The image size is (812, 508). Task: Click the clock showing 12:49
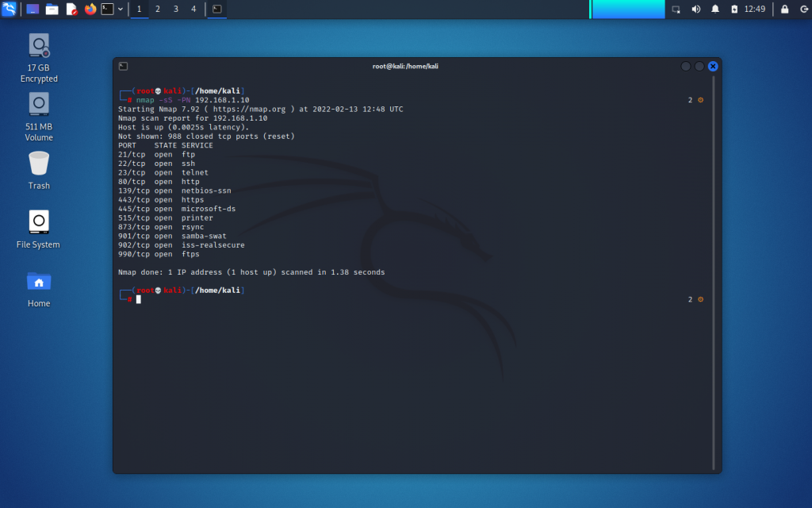(753, 9)
